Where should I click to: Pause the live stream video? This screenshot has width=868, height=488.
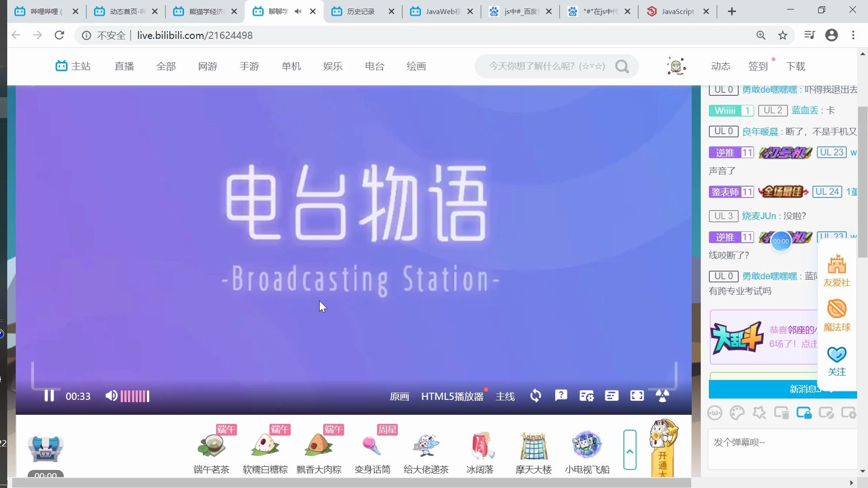[49, 396]
